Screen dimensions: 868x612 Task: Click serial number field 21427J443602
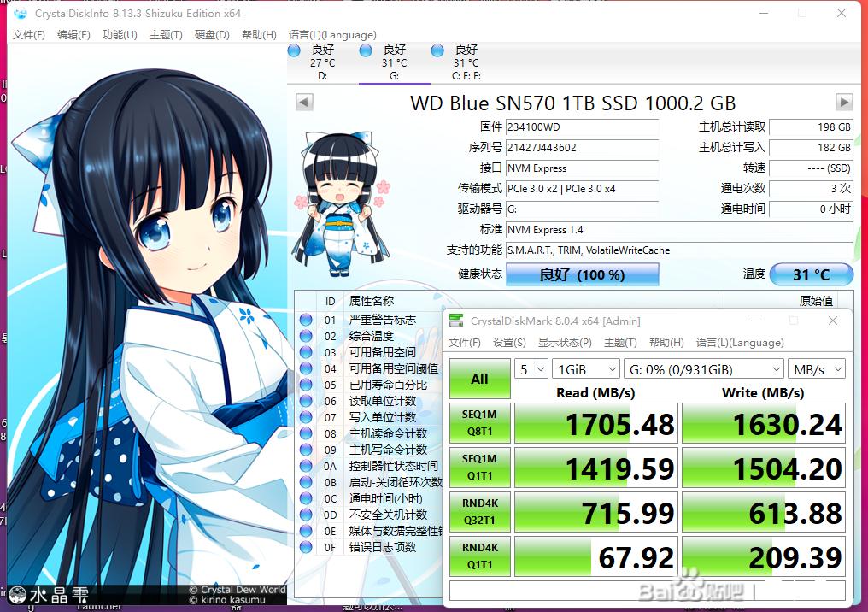(583, 148)
